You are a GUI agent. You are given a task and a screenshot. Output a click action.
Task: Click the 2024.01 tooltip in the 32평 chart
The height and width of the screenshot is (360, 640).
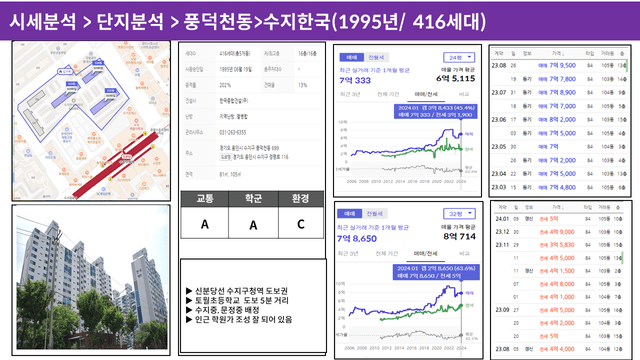tap(436, 272)
